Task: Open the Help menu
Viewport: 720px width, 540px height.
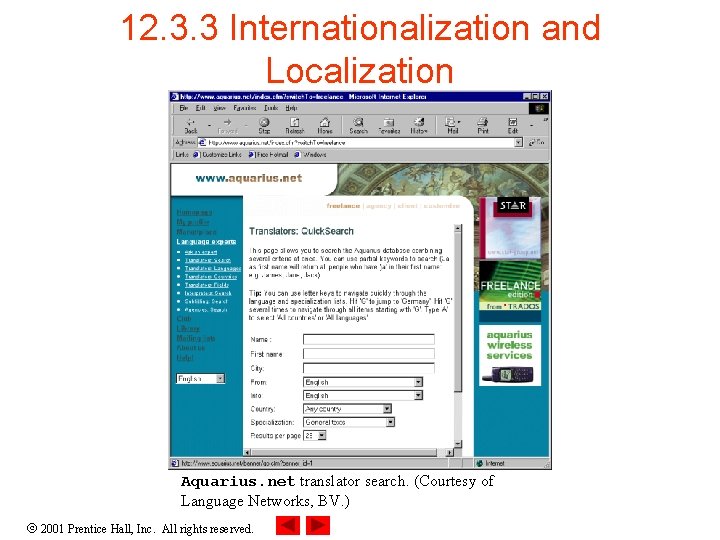Action: [292, 108]
